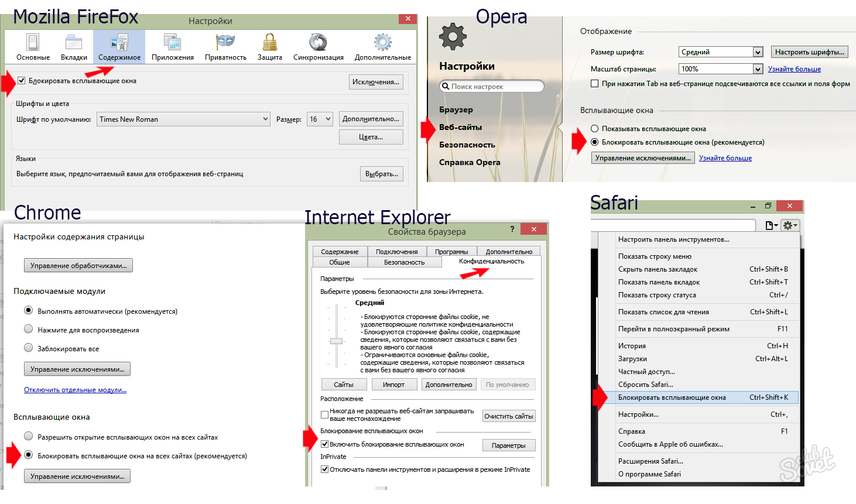This screenshot has width=856, height=504.
Task: Click Opera Настроить шрифты button
Action: [x=810, y=52]
